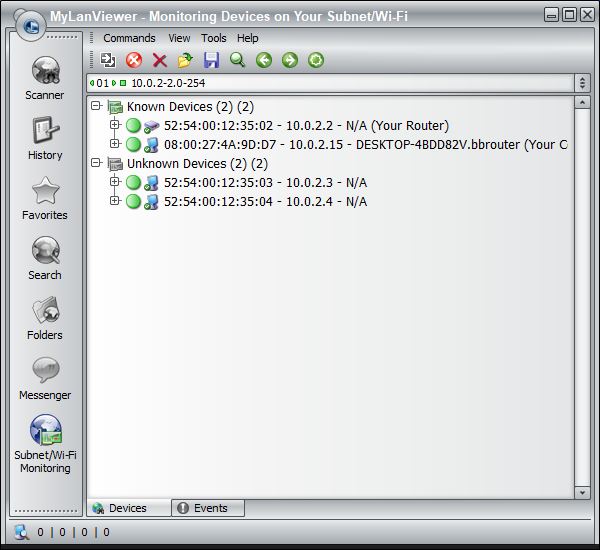
Task: Click the computer icon beside 52:54:00:12:35:04
Action: click(152, 202)
